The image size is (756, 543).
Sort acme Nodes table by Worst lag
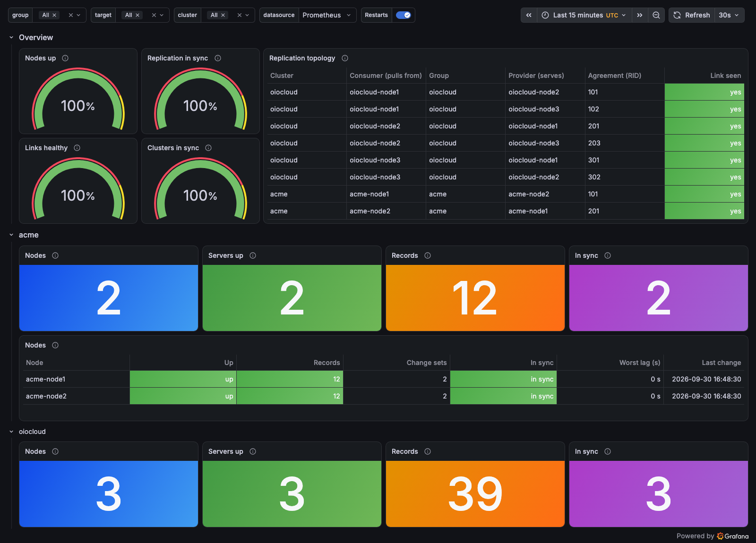(640, 363)
